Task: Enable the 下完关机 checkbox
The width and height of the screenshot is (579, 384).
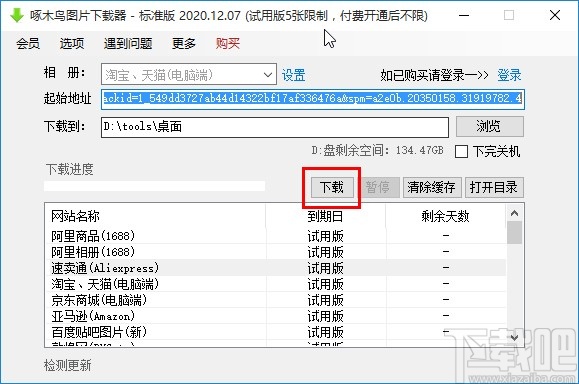Action: tap(462, 151)
